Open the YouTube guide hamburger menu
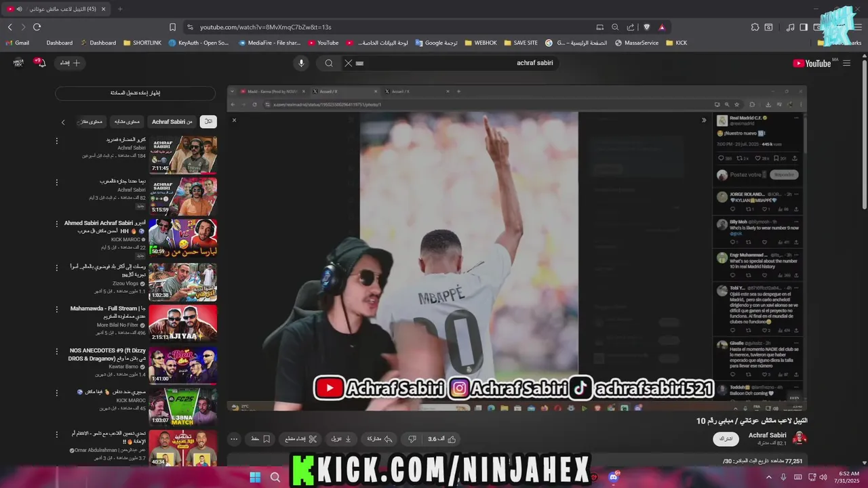Viewport: 868px width, 488px height. [x=846, y=63]
